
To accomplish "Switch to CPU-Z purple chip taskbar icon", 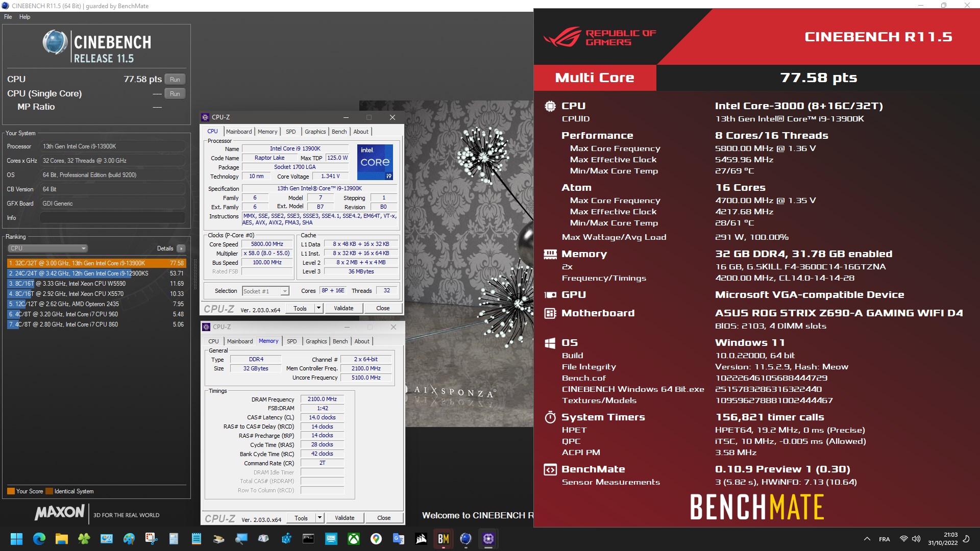I will pos(488,539).
